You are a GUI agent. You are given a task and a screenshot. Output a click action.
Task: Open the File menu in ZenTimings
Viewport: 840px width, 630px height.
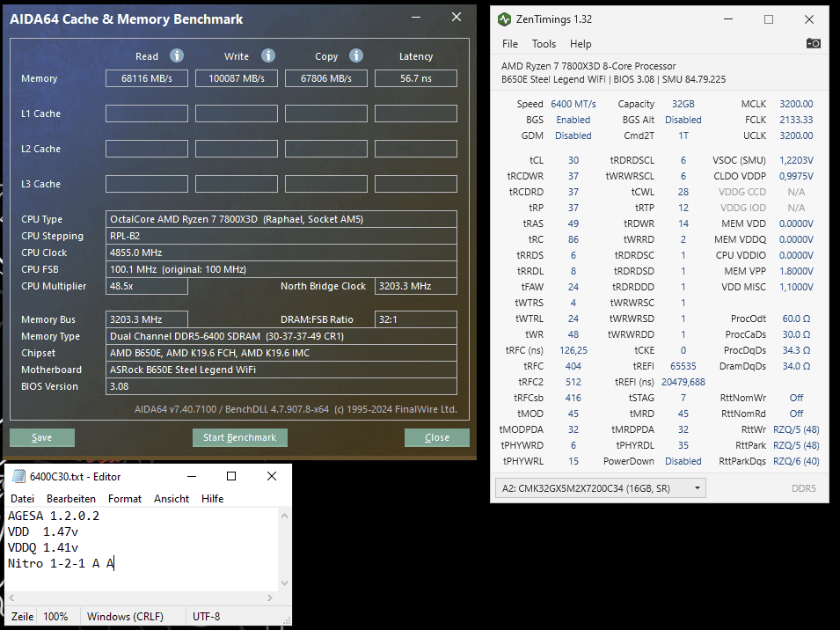510,44
